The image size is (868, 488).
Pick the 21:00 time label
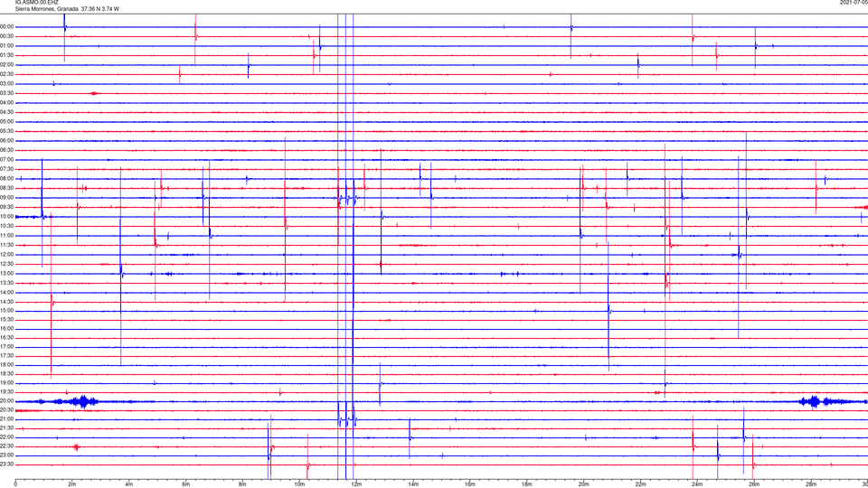tap(7, 418)
